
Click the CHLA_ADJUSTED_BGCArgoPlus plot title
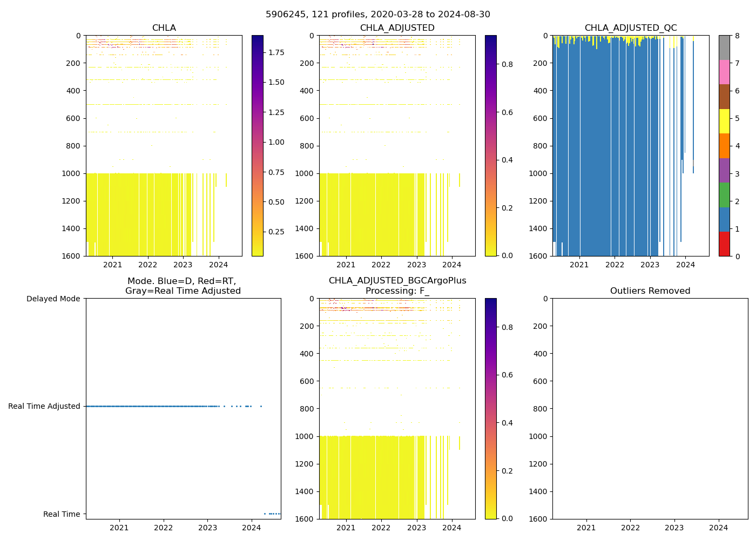(x=397, y=286)
